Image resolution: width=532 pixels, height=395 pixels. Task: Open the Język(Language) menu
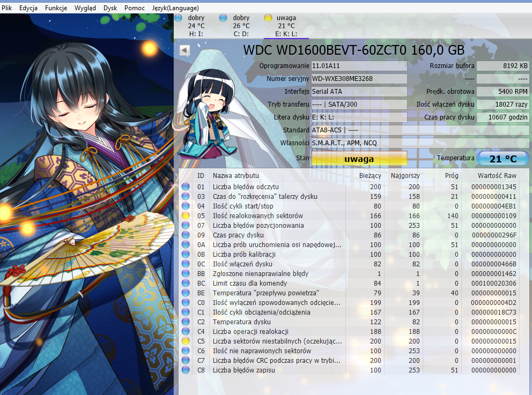pyautogui.click(x=175, y=8)
